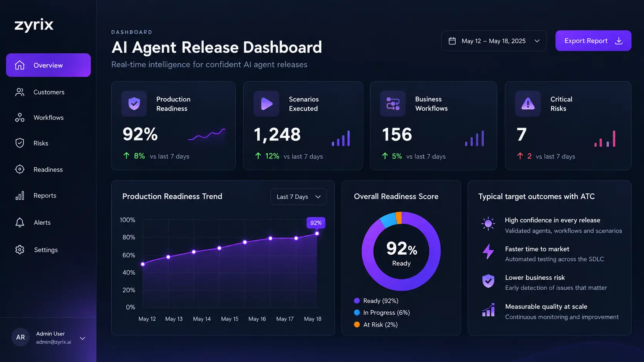Click the 92% Ready donut chart center
The height and width of the screenshot is (362, 644).
point(401,252)
